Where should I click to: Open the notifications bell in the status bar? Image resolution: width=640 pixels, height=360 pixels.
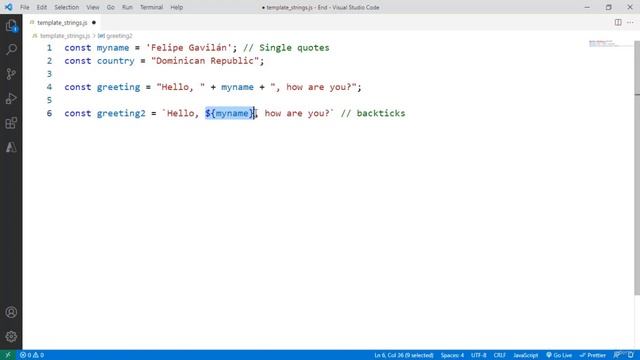click(631, 355)
